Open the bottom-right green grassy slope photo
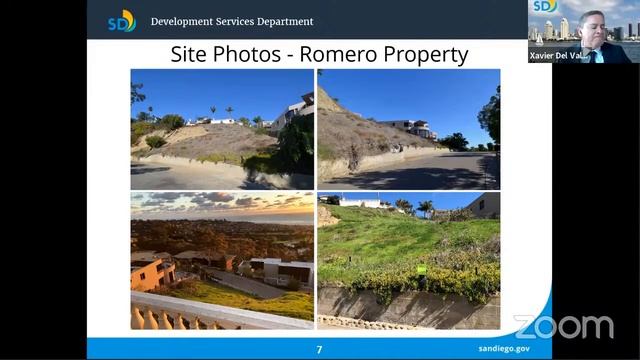640x360 pixels. 409,260
